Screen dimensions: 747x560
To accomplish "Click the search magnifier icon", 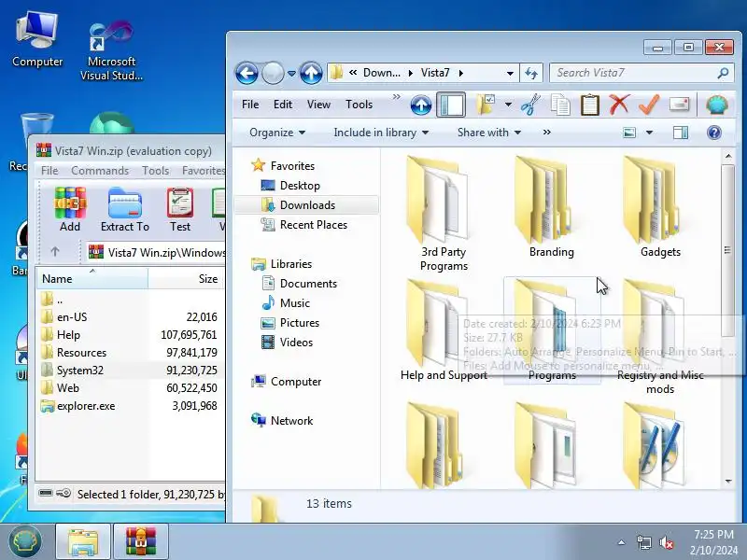I will tap(723, 73).
